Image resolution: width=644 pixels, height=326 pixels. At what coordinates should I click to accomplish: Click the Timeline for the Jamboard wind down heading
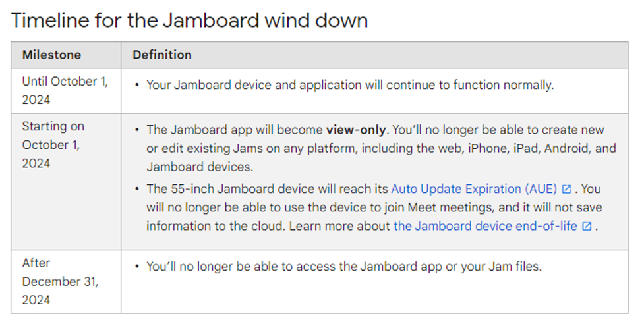click(x=189, y=20)
